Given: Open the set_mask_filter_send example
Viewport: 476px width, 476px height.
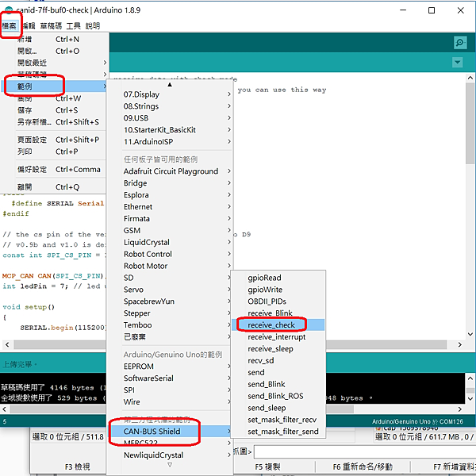Looking at the screenshot, I should [278, 432].
